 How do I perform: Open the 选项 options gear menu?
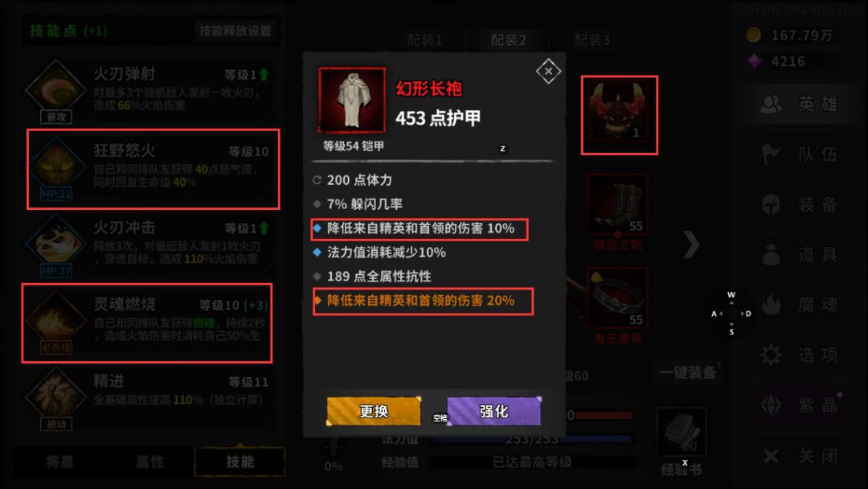click(x=800, y=355)
